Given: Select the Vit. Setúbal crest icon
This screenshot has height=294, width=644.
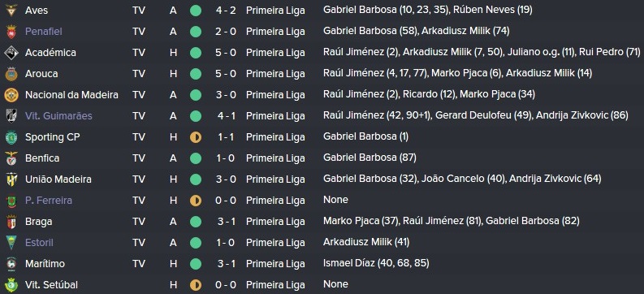Looking at the screenshot, I should (11, 285).
